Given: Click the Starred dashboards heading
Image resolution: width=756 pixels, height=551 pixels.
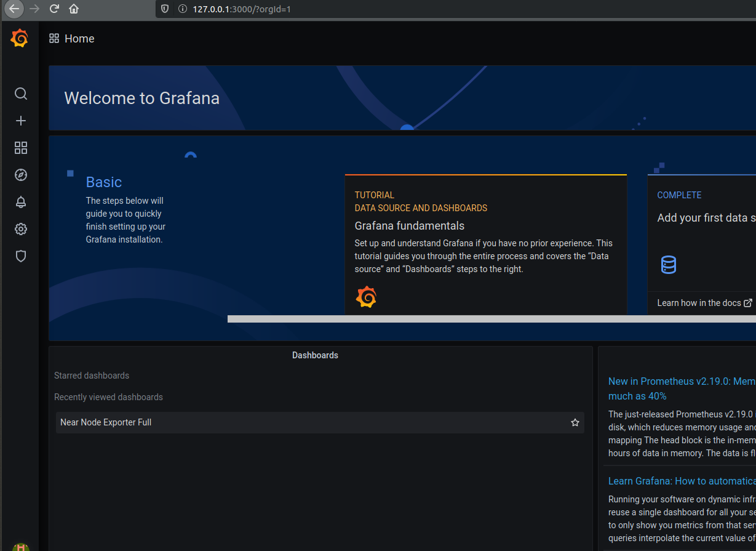Looking at the screenshot, I should 92,376.
